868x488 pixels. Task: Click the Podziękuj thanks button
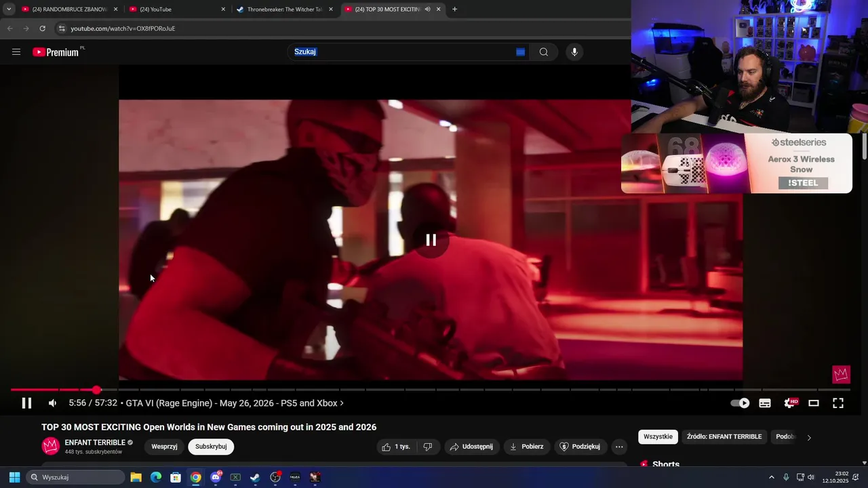pos(580,447)
